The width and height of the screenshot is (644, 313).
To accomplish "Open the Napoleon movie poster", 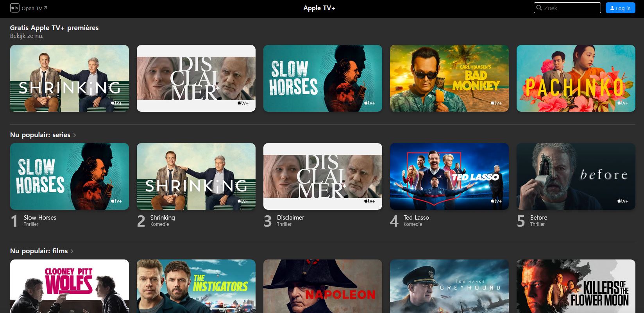I will click(323, 286).
